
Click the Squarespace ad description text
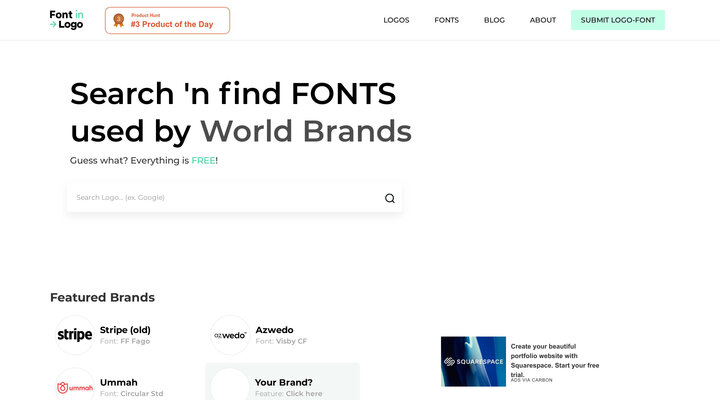[555, 361]
